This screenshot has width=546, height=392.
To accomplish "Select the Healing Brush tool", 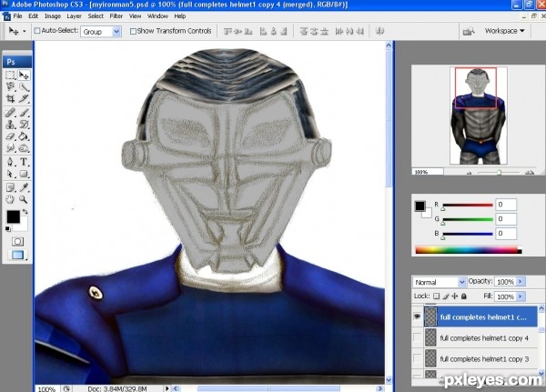I will point(10,113).
